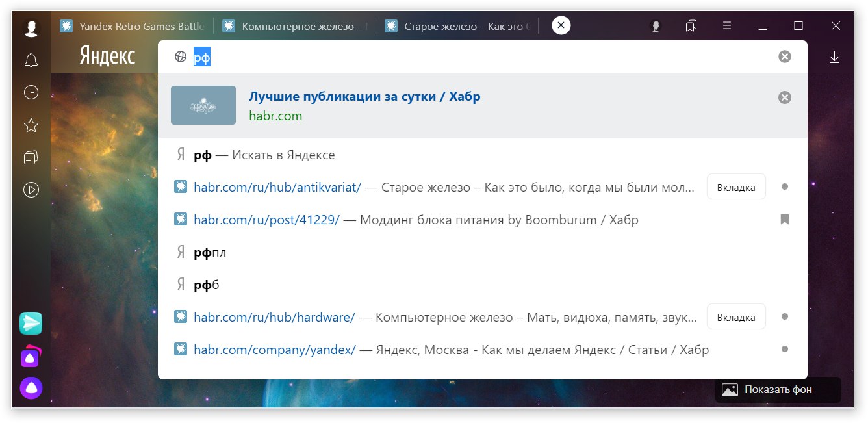Switch to Yandex Retro Games Battle tab
This screenshot has height=423, width=868.
(133, 26)
